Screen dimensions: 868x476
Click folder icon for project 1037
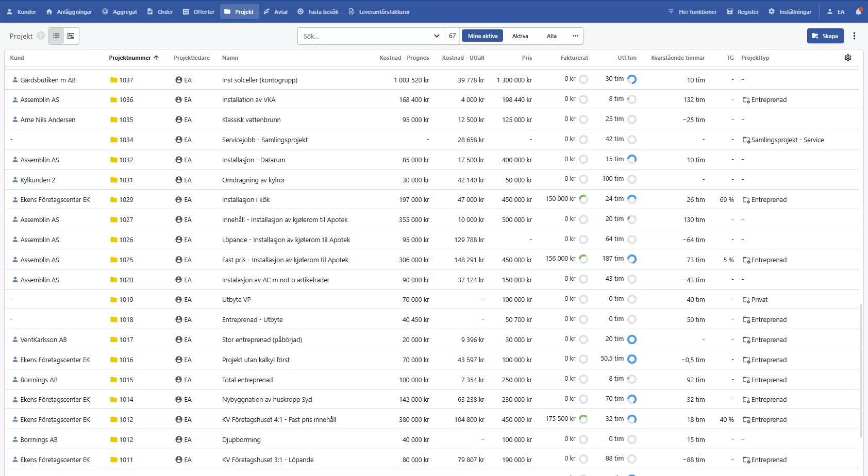click(114, 80)
